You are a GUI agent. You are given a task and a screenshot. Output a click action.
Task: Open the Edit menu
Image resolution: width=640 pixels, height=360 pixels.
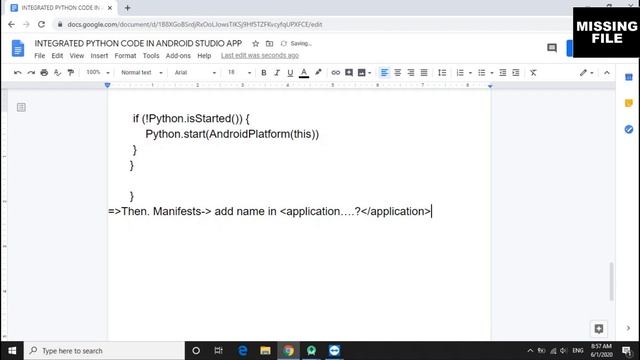57,56
